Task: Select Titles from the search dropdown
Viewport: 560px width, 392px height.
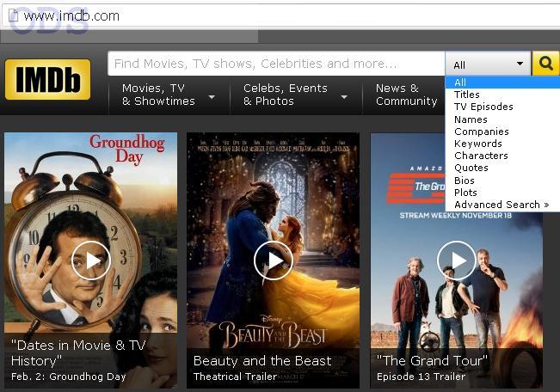Action: tap(467, 95)
